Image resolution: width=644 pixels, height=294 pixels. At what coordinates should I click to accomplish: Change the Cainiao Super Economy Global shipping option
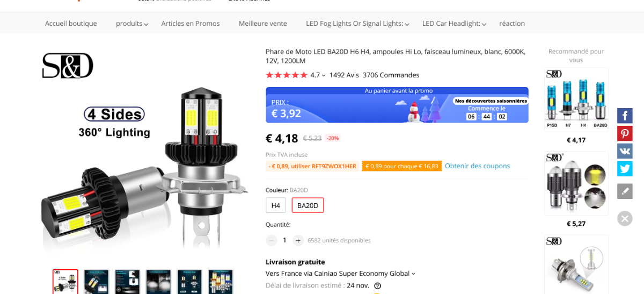click(x=340, y=274)
